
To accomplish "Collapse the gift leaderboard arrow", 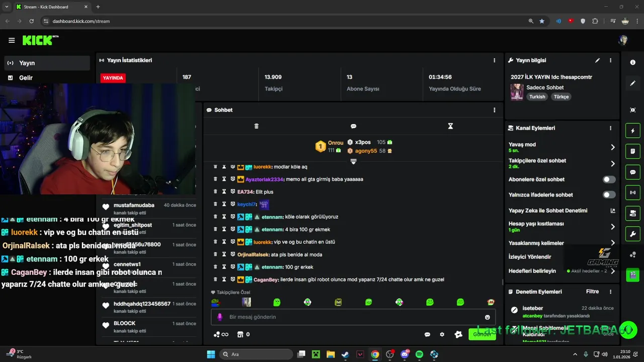I will coord(353,161).
